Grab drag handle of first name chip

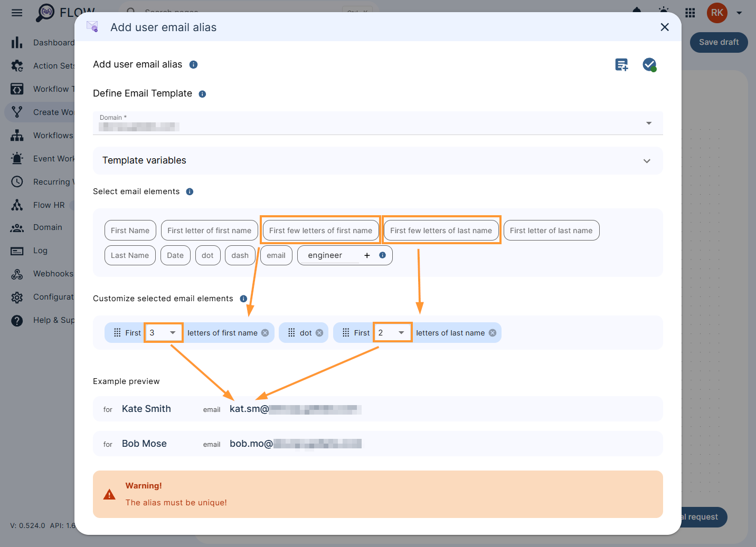click(117, 333)
